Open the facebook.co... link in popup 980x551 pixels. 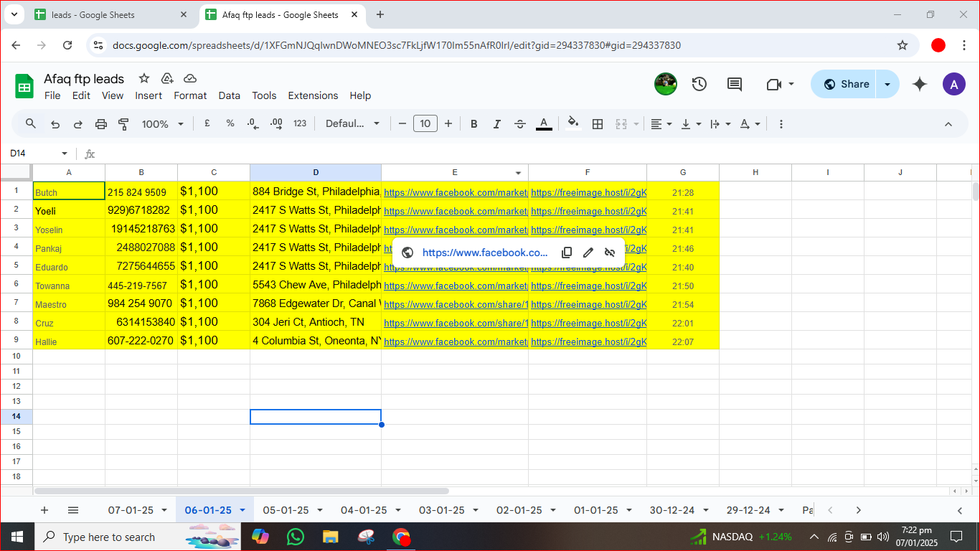(485, 253)
